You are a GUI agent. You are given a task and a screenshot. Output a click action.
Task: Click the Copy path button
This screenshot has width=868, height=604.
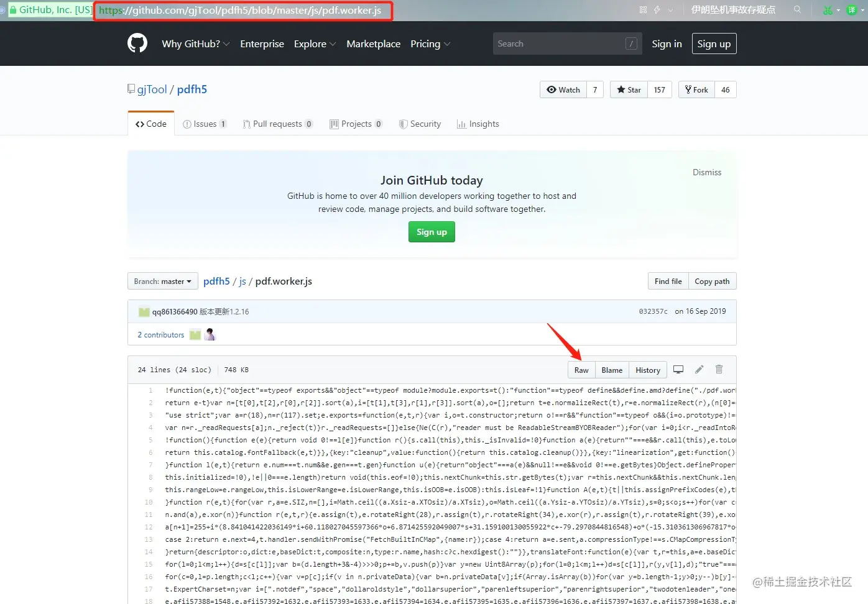pos(712,281)
